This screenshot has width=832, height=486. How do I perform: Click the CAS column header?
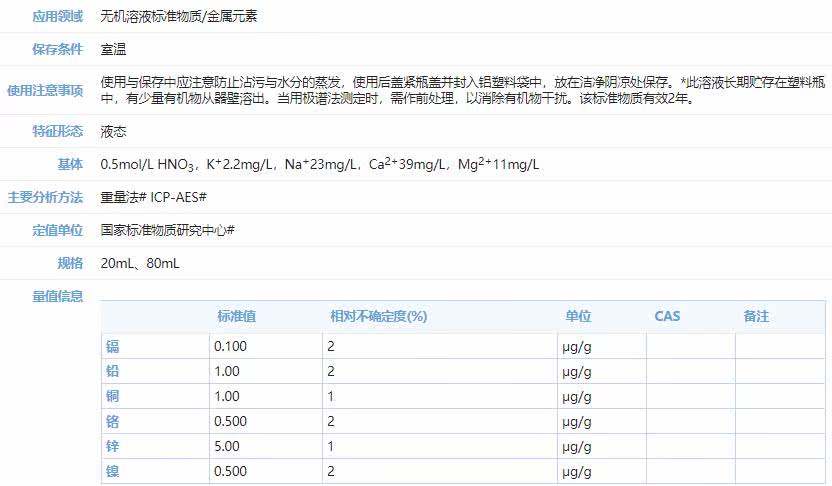coord(667,316)
